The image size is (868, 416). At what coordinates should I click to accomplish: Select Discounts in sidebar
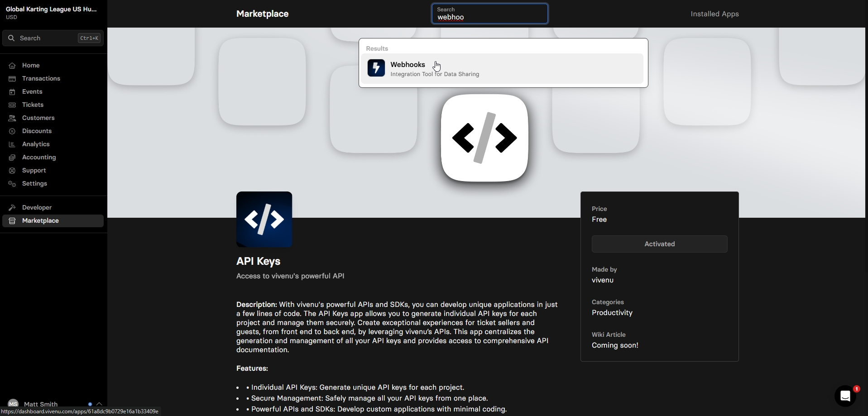53,131
